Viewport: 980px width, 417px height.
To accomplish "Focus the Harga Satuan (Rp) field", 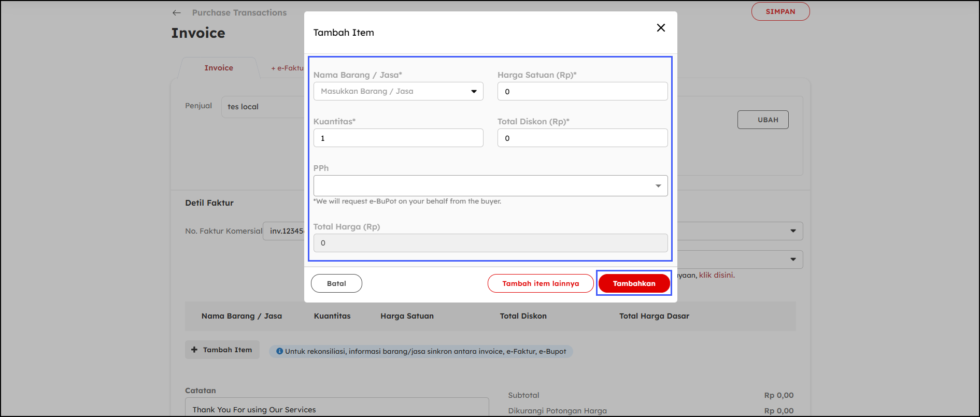I will click(x=582, y=92).
